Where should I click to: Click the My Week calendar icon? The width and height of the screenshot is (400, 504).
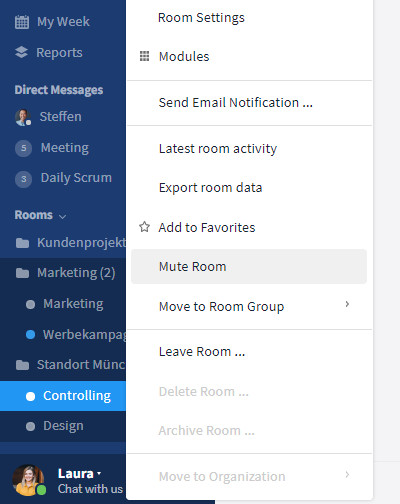coord(22,22)
